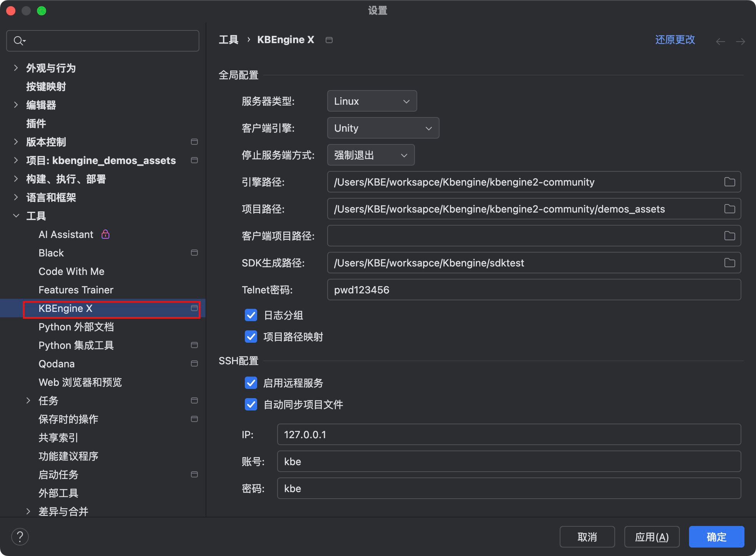Disable 自动同步项目文件
The width and height of the screenshot is (756, 556).
coord(251,405)
